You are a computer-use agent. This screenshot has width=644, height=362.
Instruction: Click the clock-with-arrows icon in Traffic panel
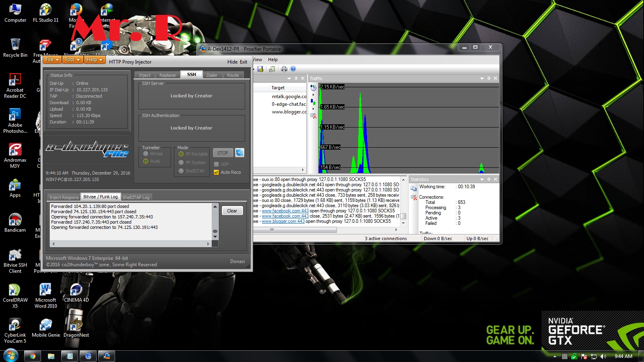(313, 87)
